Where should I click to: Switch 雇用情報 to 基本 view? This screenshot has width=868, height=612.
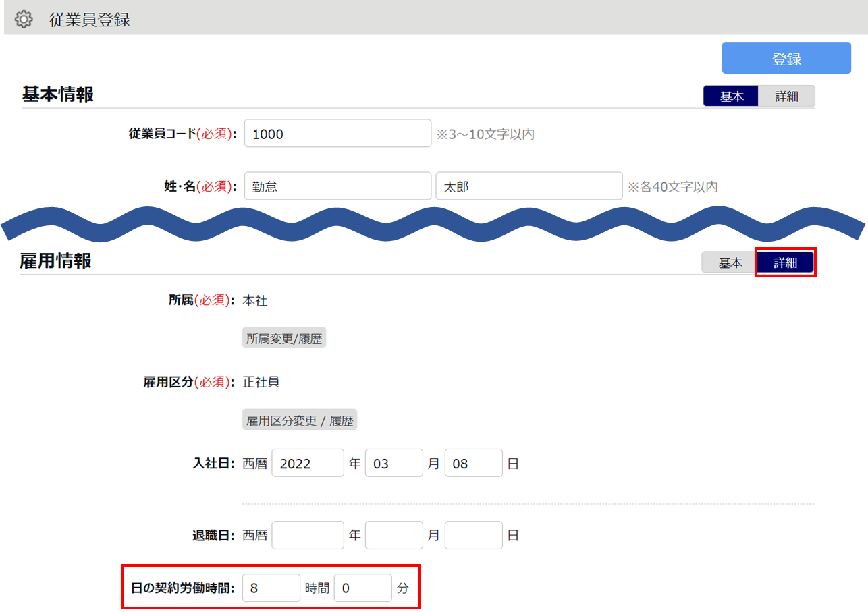click(x=730, y=263)
